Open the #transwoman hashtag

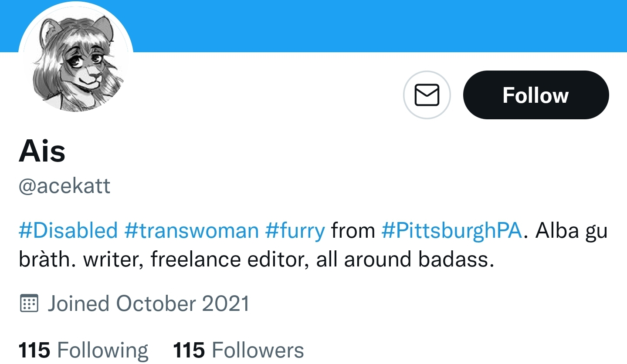point(191,230)
